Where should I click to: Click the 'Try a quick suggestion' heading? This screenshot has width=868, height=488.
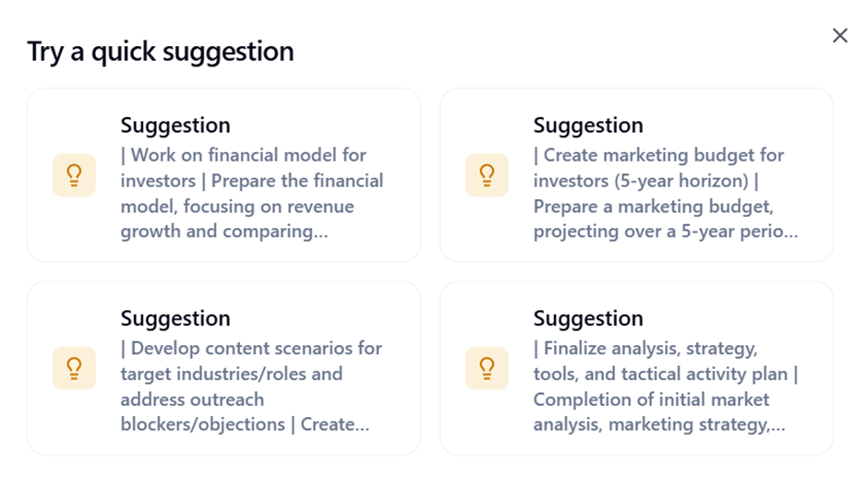(x=161, y=52)
